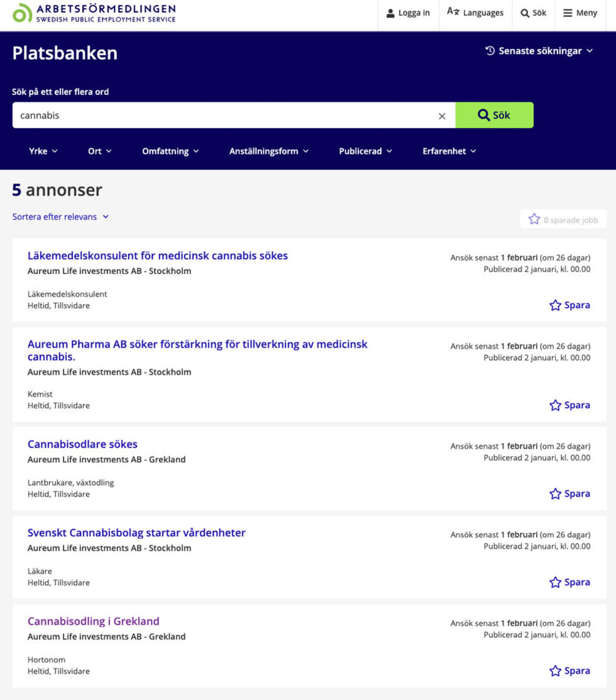Save the Läkemedelskonsulent job with the Spara star
This screenshot has width=616, height=700.
[569, 305]
